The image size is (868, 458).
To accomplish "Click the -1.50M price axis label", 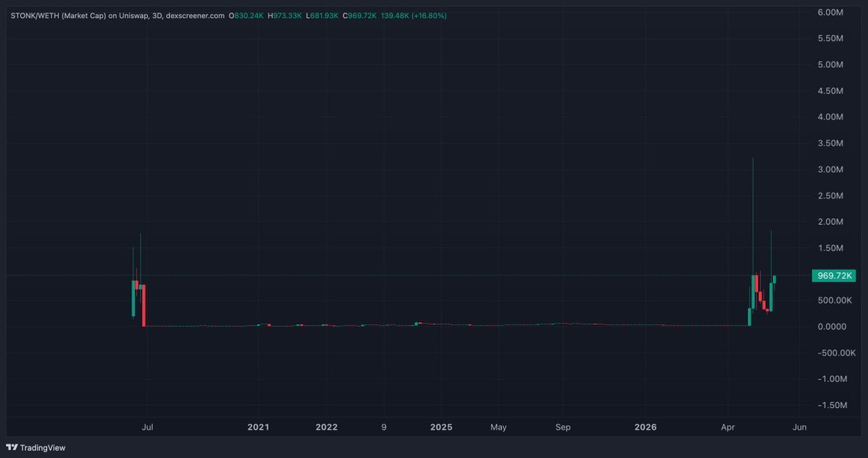I will tap(832, 405).
